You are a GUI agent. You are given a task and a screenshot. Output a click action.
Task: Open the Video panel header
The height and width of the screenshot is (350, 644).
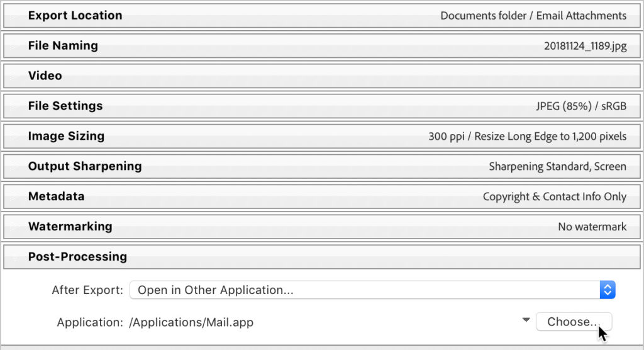(45, 76)
